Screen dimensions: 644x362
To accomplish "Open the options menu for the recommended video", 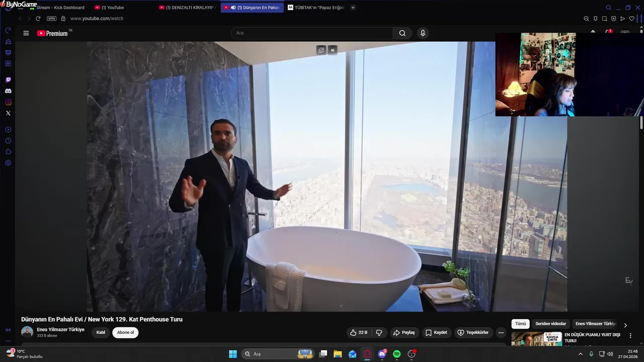I will point(630,335).
